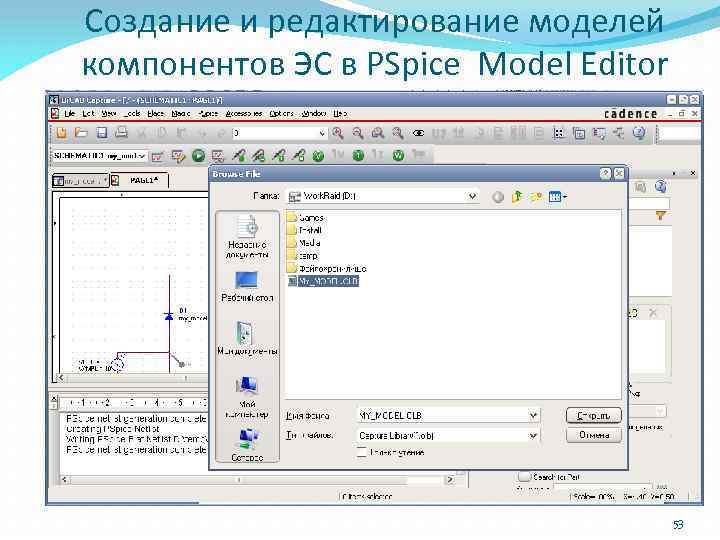This screenshot has height=540, width=720.
Task: Click the greyed Back arrow in Browse File
Action: [x=498, y=197]
